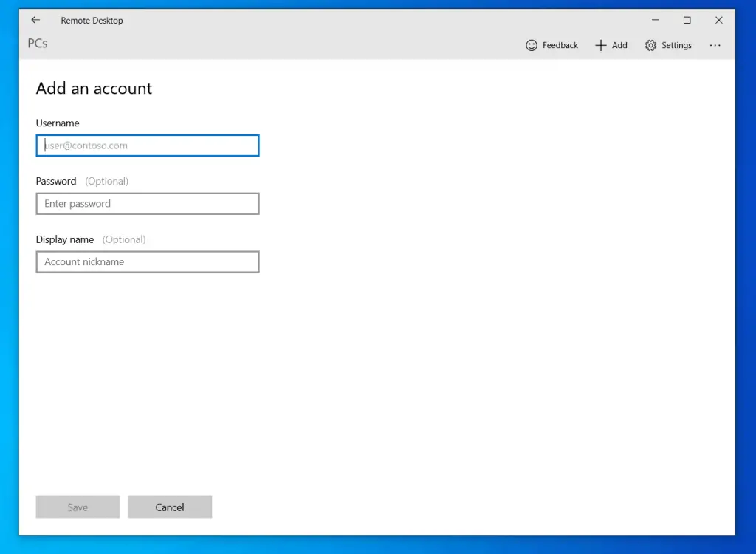Image resolution: width=756 pixels, height=554 pixels.
Task: Click the Enter password field
Action: 148,203
